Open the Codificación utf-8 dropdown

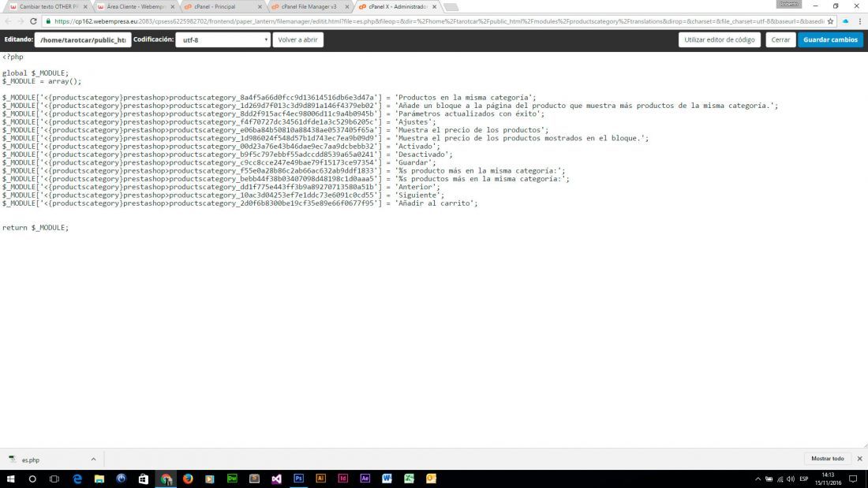223,40
